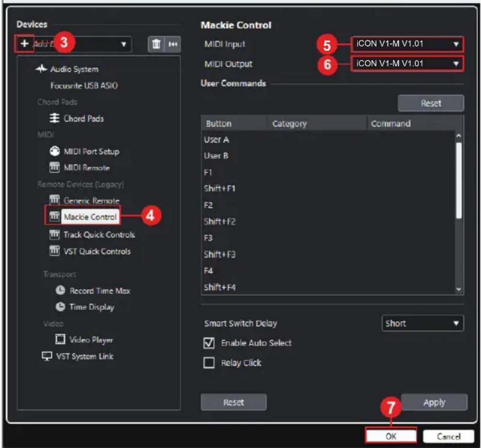Open the Add Device dropdown arrow
Screen dimensions: 481x448
[x=124, y=44]
